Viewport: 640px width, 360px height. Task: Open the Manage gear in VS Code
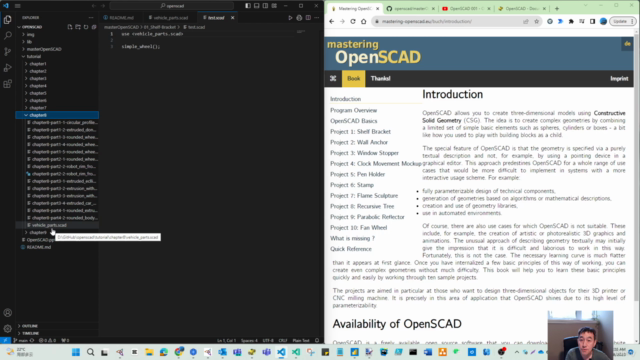click(7, 329)
